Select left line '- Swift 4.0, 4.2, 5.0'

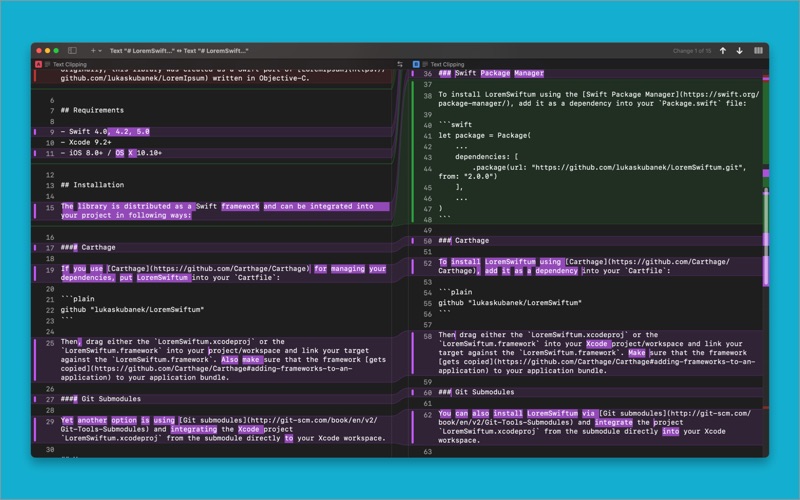(x=105, y=132)
